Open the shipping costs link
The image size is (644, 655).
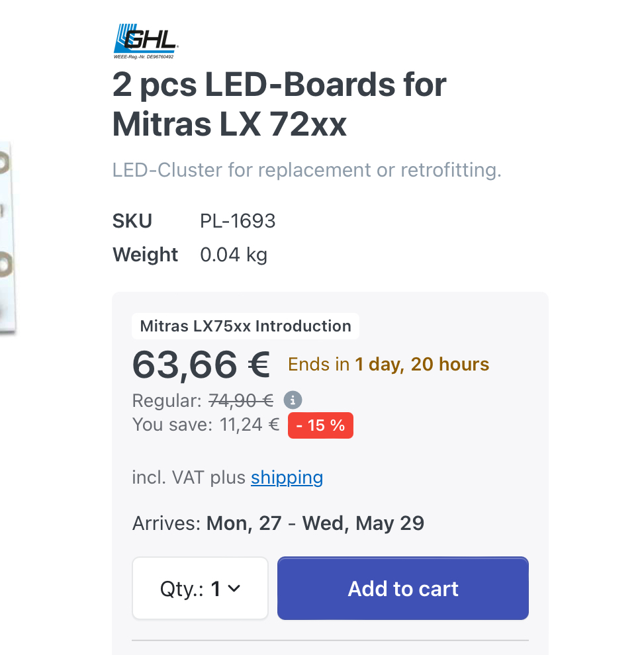click(x=287, y=478)
